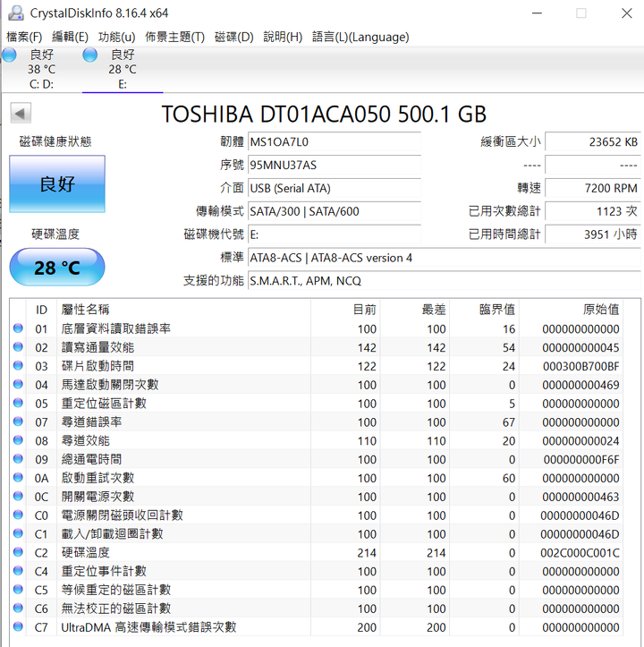Viewport: 644px width, 647px height.
Task: Click status dot for attribute C6 無法校正的磁區計數
Action: pyautogui.click(x=18, y=608)
